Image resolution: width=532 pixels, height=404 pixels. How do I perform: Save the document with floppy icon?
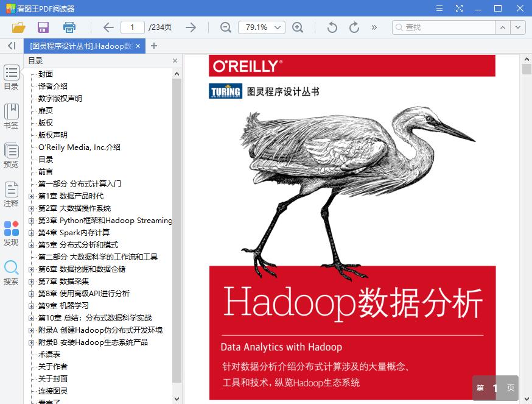(x=43, y=27)
